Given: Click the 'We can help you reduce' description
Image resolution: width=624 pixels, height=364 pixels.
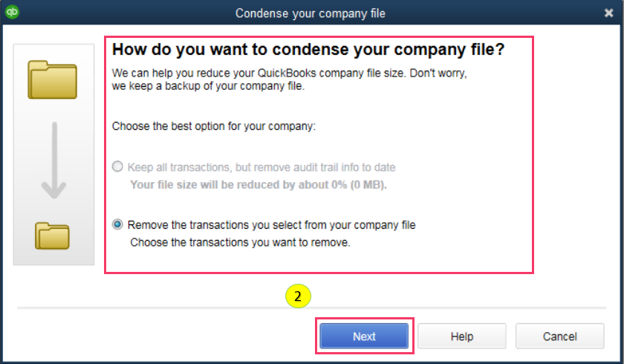Looking at the screenshot, I should click(291, 74).
